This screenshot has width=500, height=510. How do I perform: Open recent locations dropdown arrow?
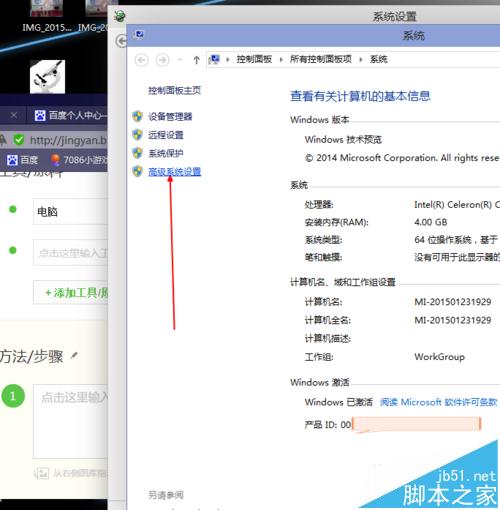pyautogui.click(x=180, y=60)
